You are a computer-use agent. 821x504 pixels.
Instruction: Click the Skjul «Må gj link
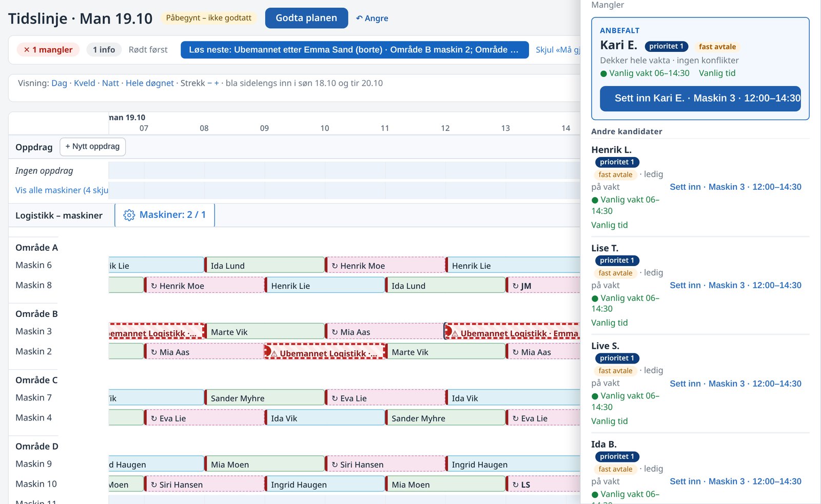pyautogui.click(x=558, y=50)
